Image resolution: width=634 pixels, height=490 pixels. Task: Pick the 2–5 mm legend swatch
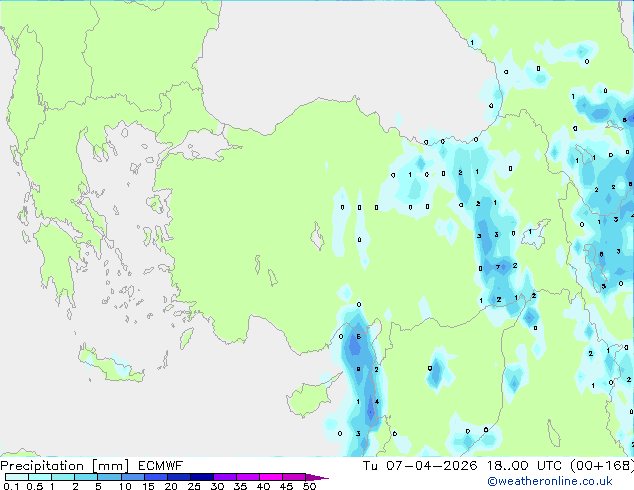tap(86, 477)
